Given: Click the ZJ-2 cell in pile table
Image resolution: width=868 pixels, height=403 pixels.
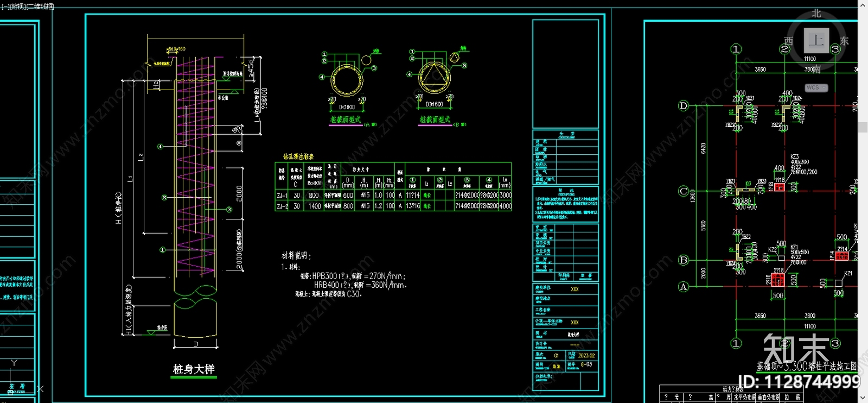Looking at the screenshot, I should tap(282, 206).
